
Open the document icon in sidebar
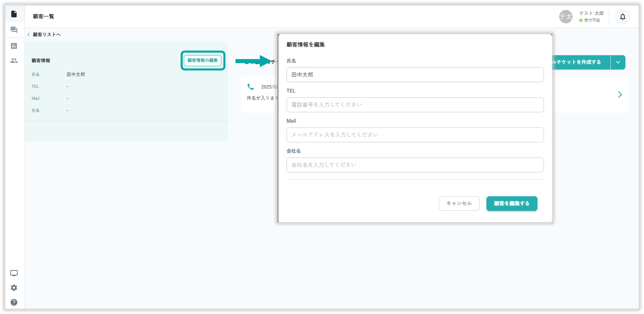(14, 14)
